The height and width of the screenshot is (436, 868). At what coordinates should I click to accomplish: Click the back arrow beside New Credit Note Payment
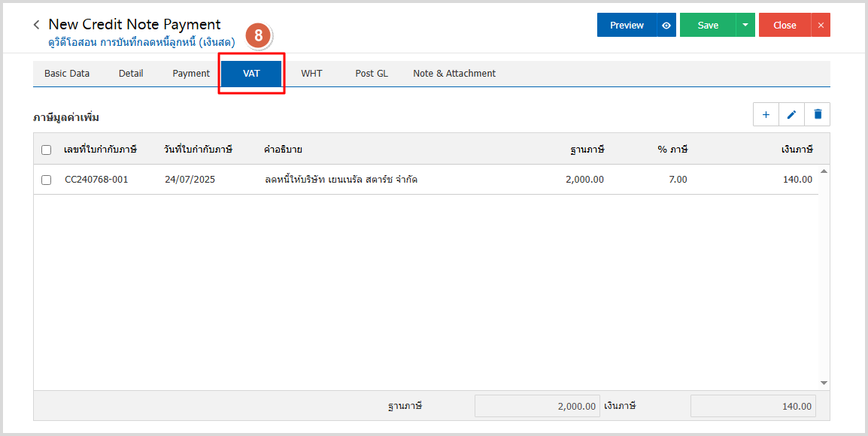pos(36,25)
